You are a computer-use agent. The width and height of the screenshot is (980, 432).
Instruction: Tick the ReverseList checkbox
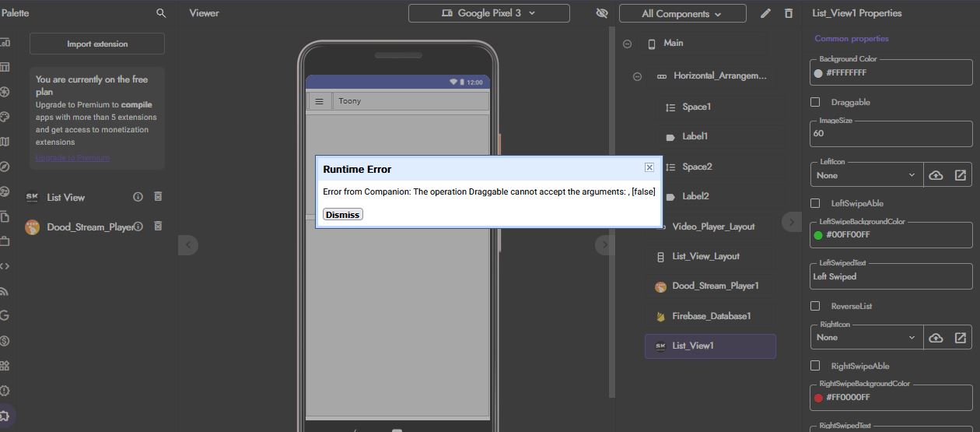(815, 306)
